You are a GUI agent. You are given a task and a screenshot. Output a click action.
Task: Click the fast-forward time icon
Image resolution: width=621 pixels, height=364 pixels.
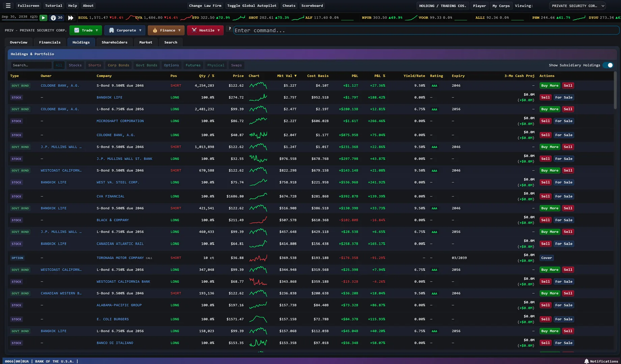(70, 18)
